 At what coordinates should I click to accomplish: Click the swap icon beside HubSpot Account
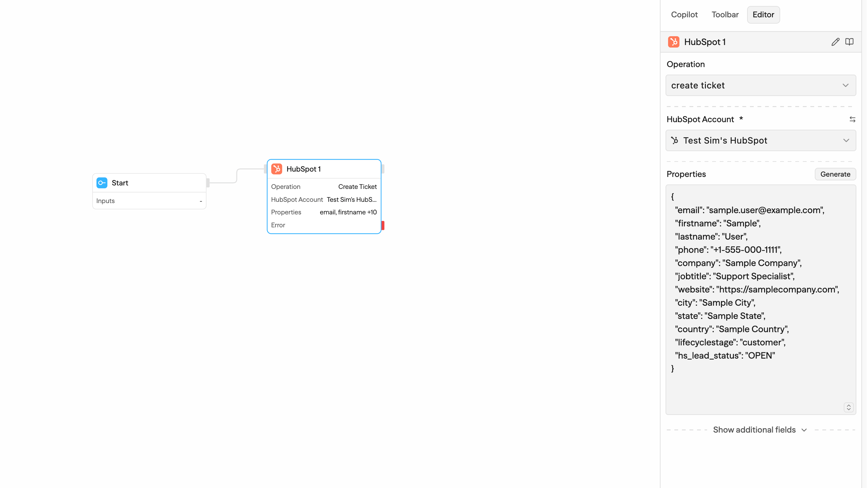pos(852,119)
